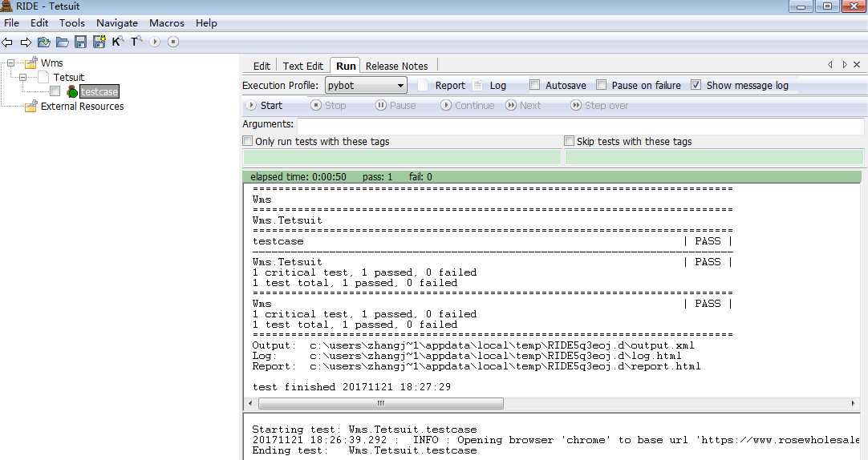Switch to the Release Notes tab
This screenshot has width=868, height=460.
pos(396,66)
